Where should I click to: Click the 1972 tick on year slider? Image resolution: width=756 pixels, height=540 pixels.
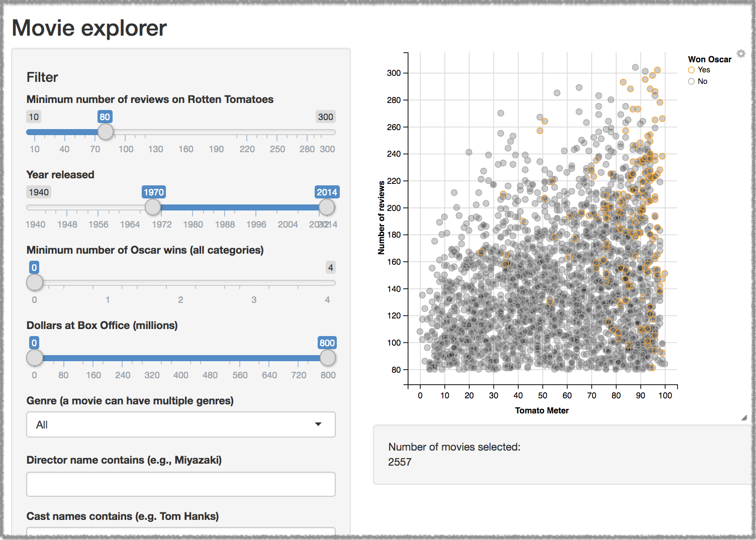click(162, 225)
